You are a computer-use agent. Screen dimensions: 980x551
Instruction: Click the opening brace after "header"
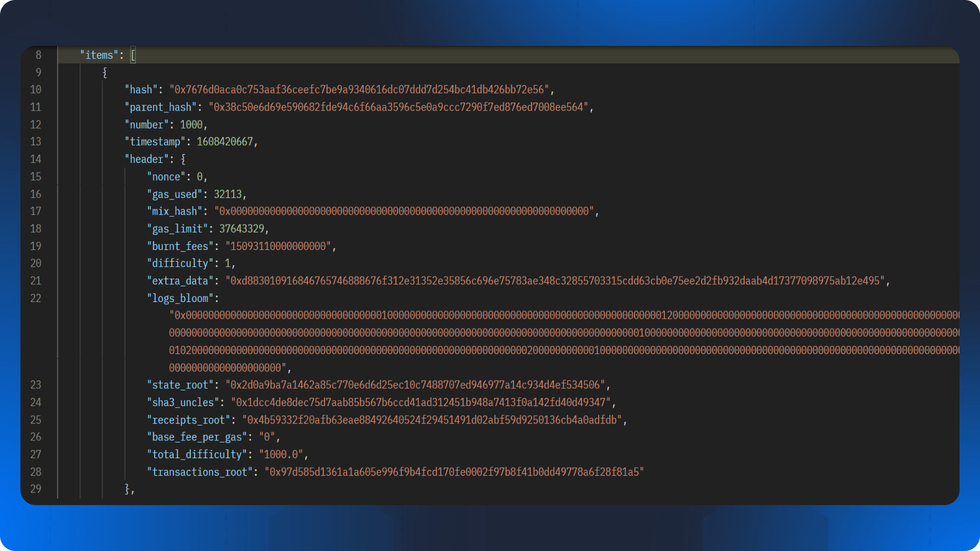183,159
